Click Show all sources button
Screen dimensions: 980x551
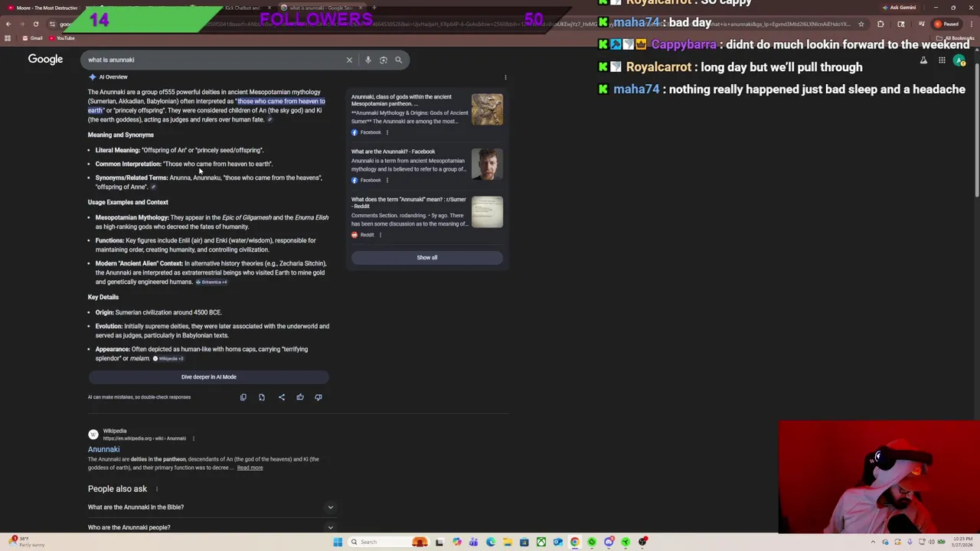coord(426,257)
